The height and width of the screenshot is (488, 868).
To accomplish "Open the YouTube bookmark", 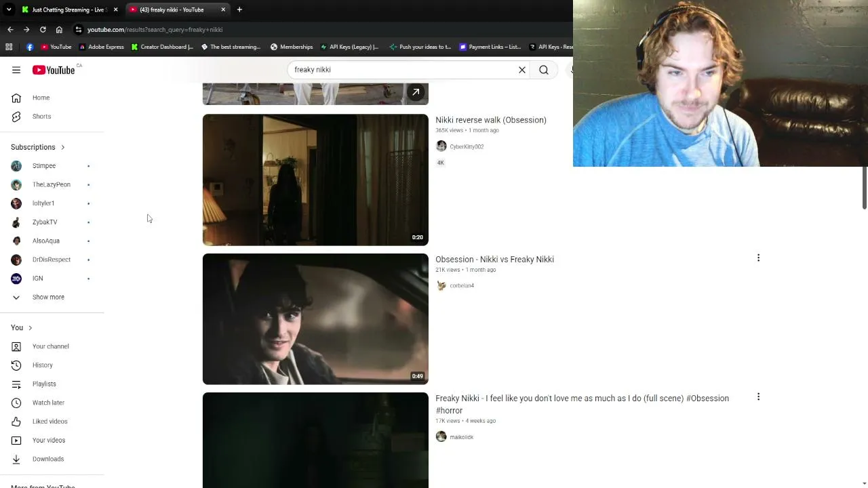I will 56,47.
